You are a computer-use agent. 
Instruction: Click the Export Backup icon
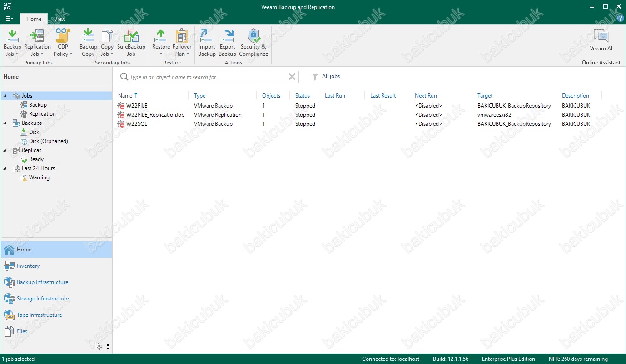point(227,35)
